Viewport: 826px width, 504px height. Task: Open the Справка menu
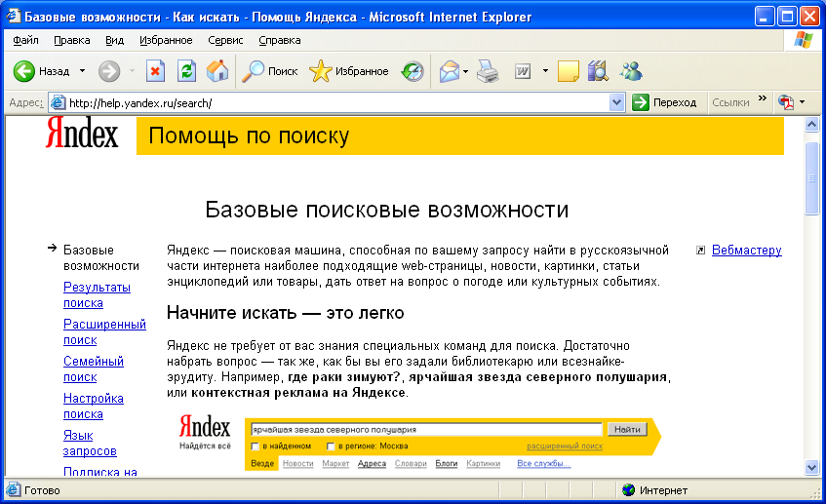click(280, 40)
